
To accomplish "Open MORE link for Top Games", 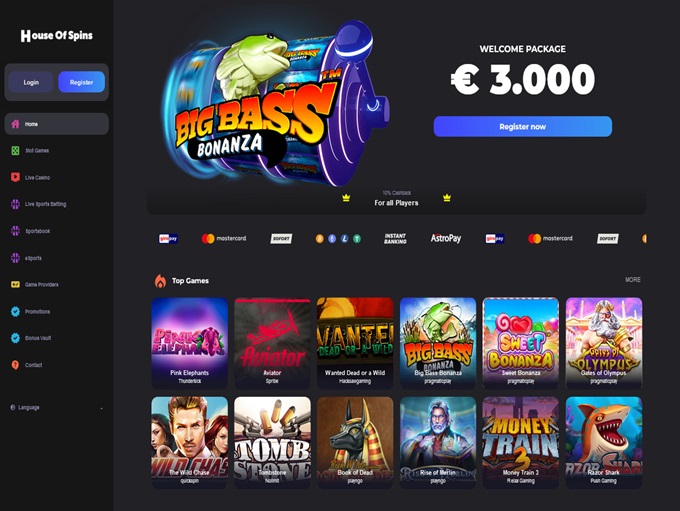I will (x=633, y=280).
